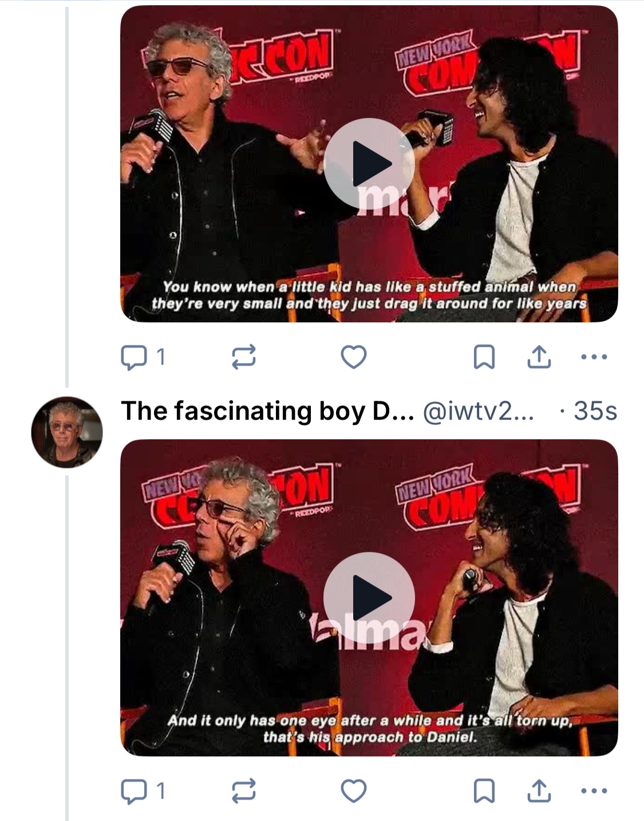The width and height of the screenshot is (644, 821).
Task: Open more options on stuffed animal post
Action: 594,357
